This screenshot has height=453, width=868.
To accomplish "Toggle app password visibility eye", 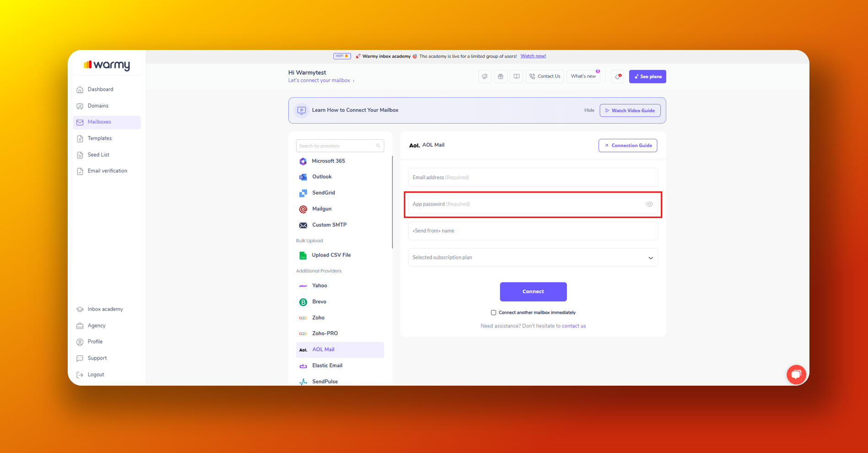I will pos(649,204).
